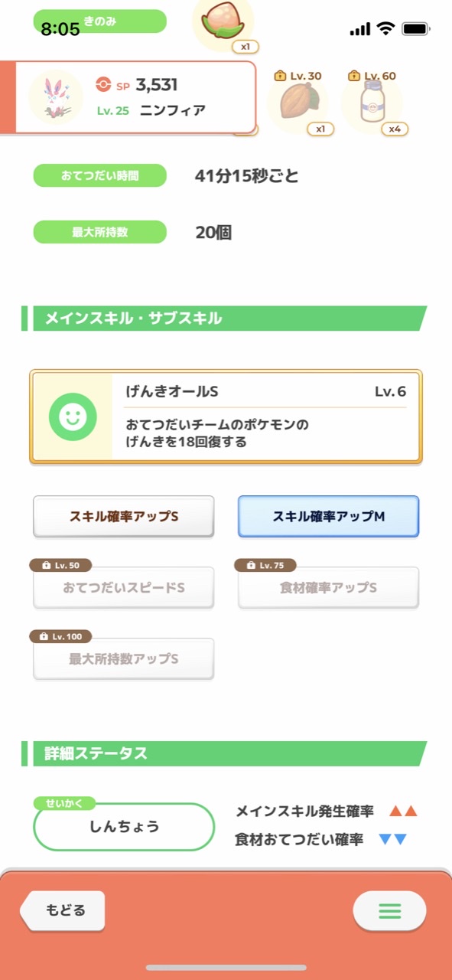Select the スキル確率アップS sub skill
452x980 pixels.
click(x=124, y=517)
